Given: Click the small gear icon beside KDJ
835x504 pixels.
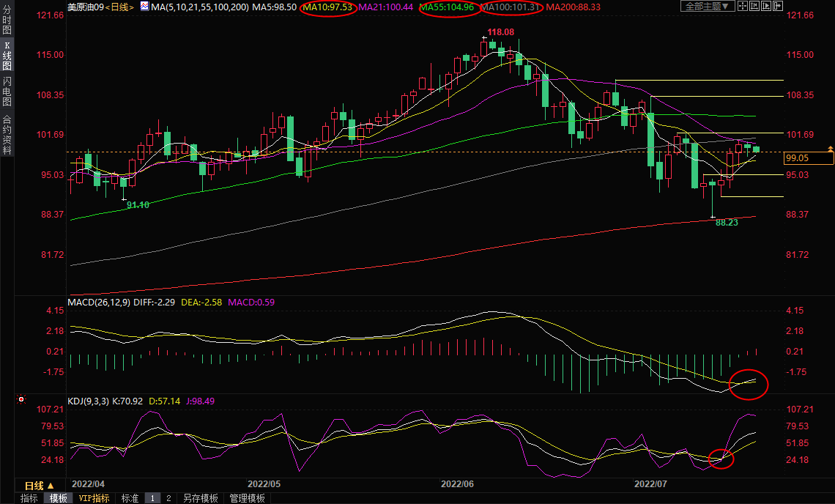Looking at the screenshot, I should coord(21,400).
